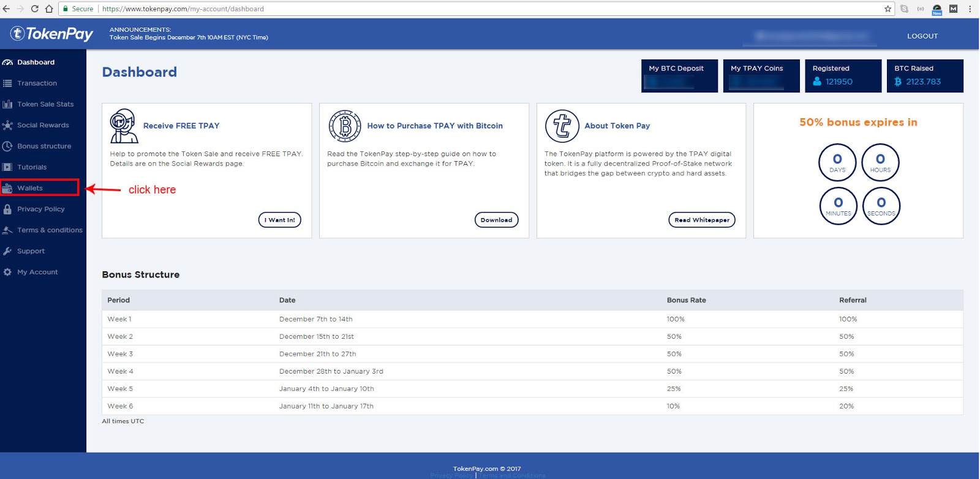Click the Registered stat box label
The image size is (980, 479).
(x=831, y=69)
